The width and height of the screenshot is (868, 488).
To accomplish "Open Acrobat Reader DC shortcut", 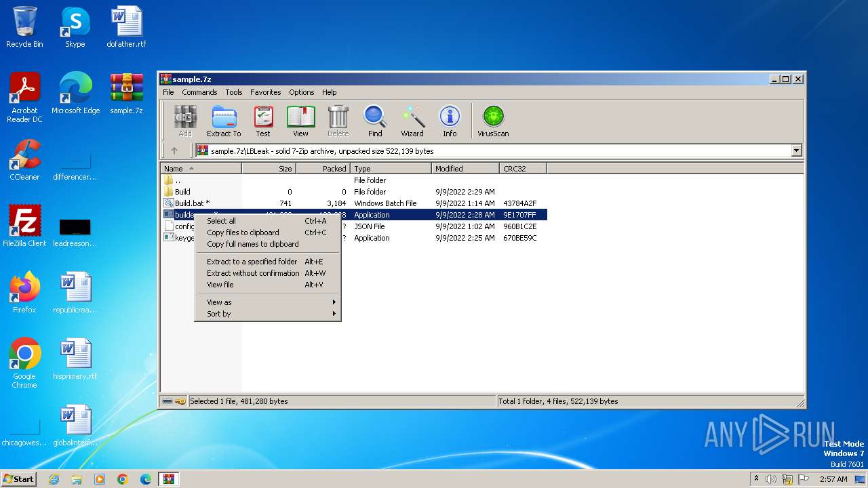I will [24, 98].
